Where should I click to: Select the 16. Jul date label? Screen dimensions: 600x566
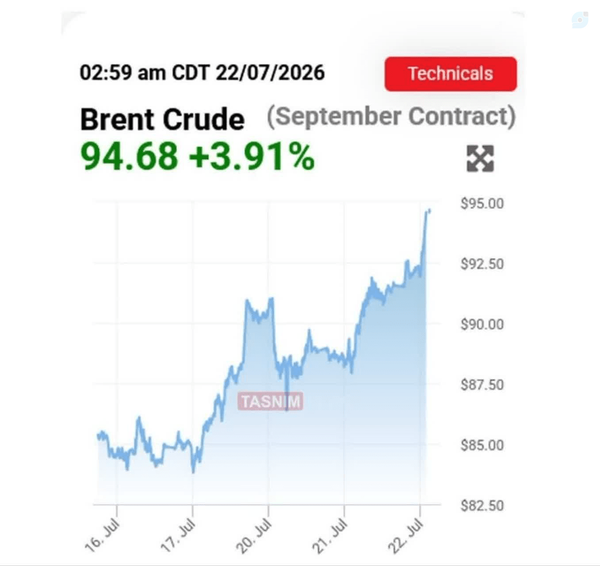click(103, 536)
